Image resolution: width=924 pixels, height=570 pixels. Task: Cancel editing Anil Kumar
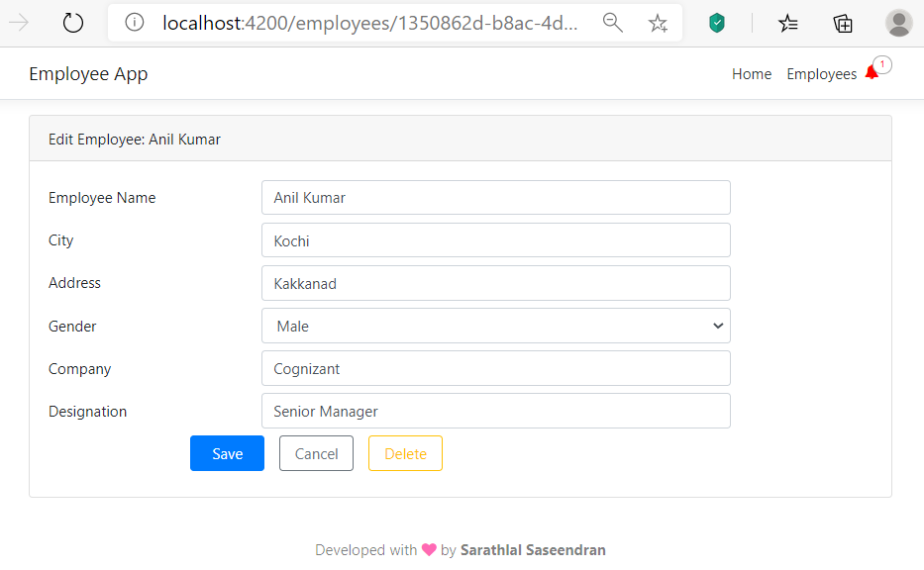click(x=316, y=453)
